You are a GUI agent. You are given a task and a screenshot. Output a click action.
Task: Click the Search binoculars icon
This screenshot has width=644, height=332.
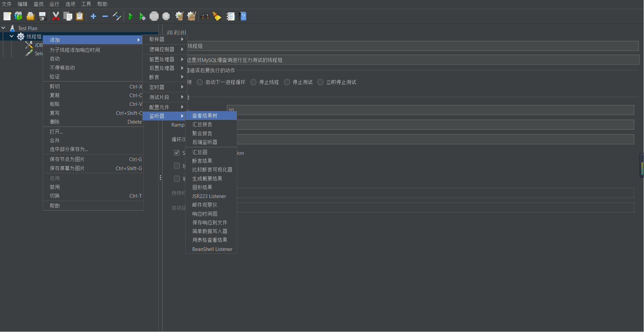click(x=205, y=16)
